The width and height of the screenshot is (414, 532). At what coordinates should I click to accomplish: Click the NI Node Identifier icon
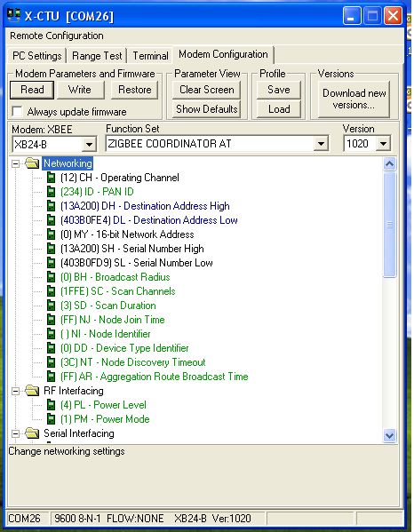pos(51,334)
